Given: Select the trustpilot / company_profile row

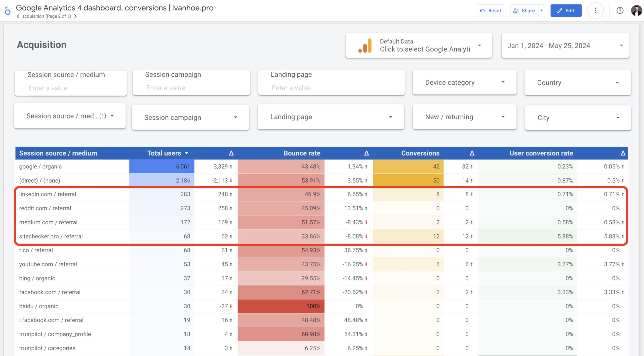Looking at the screenshot, I should (x=321, y=334).
